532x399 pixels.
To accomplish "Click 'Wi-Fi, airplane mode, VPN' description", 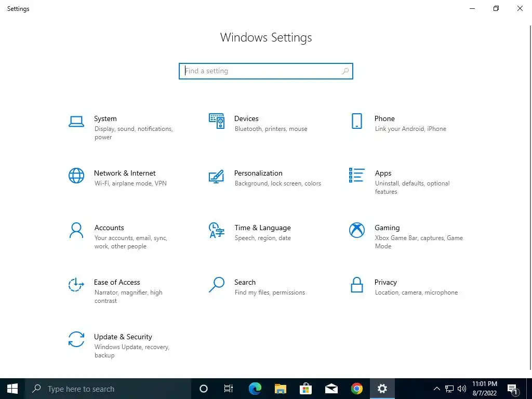I will click(130, 183).
